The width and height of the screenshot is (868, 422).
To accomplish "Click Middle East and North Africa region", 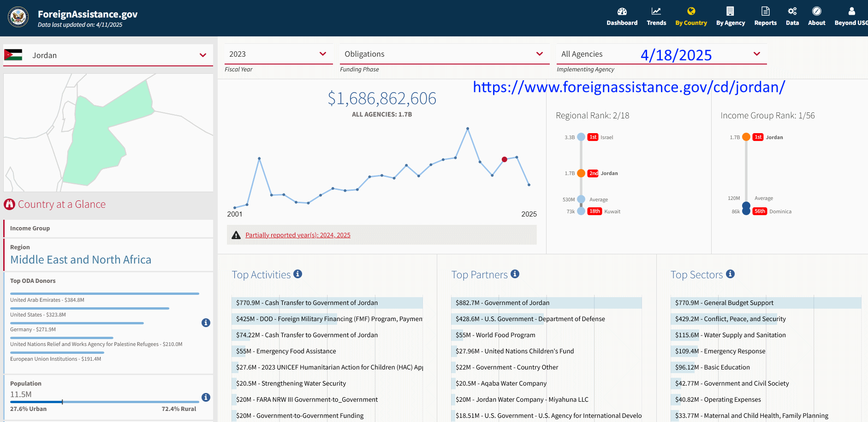I will click(81, 260).
